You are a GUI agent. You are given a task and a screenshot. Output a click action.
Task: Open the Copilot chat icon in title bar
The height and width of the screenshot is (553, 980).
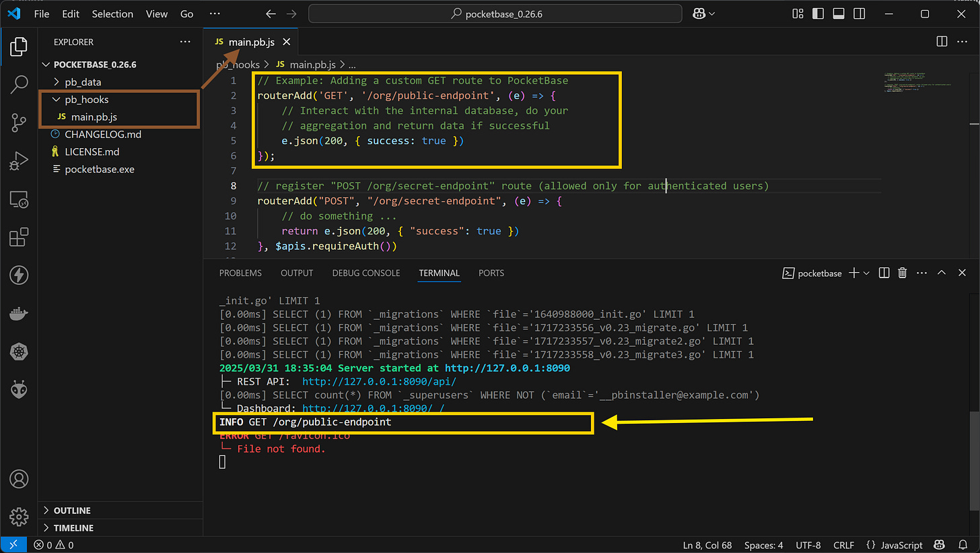698,13
